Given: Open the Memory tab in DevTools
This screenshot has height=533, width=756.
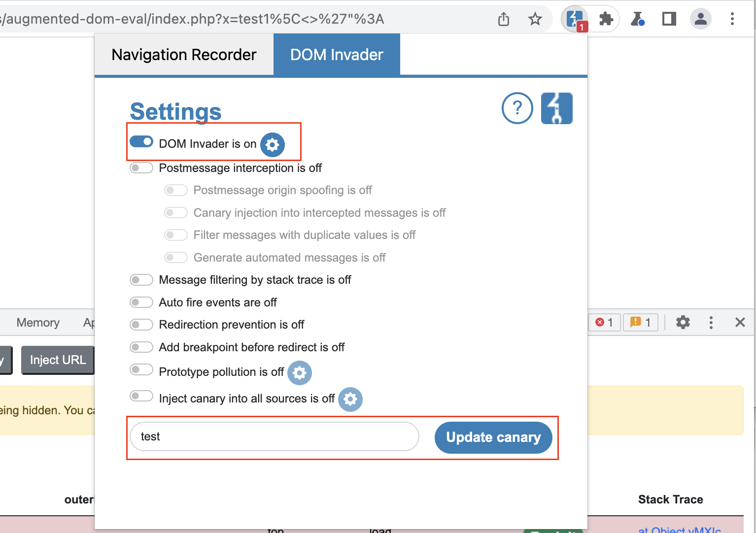Looking at the screenshot, I should coord(38,323).
